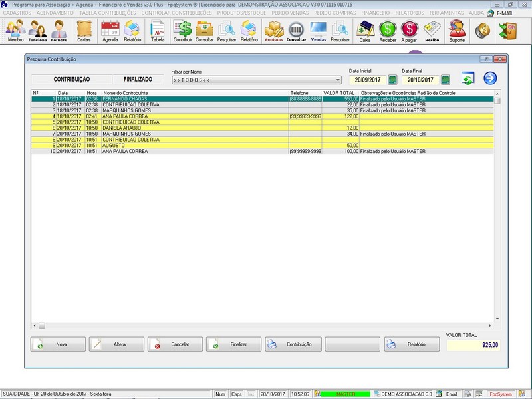Open the Agenda calendar icon
Screen dimensions: 532x399
[110, 31]
